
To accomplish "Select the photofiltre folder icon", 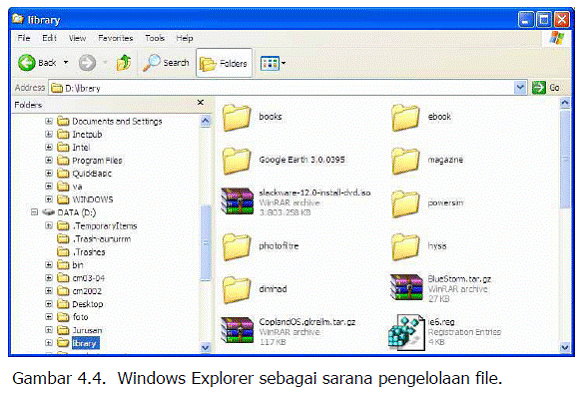I will click(236, 246).
